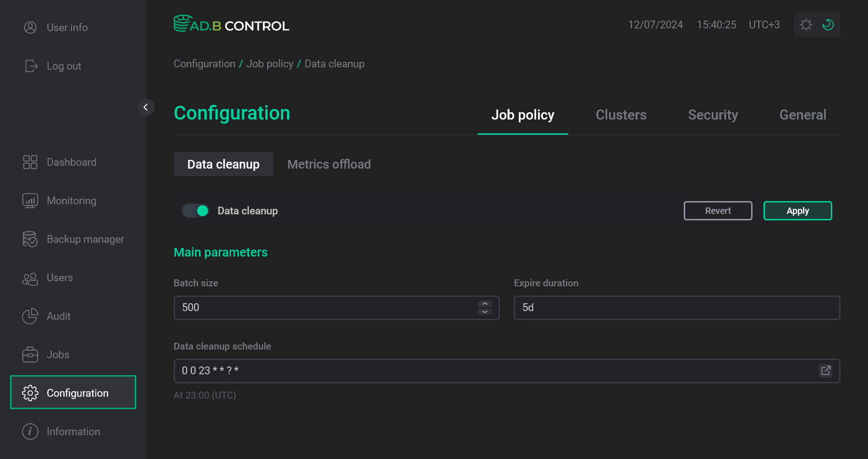Image resolution: width=868 pixels, height=459 pixels.
Task: Switch to the Clusters tab
Action: tap(621, 115)
